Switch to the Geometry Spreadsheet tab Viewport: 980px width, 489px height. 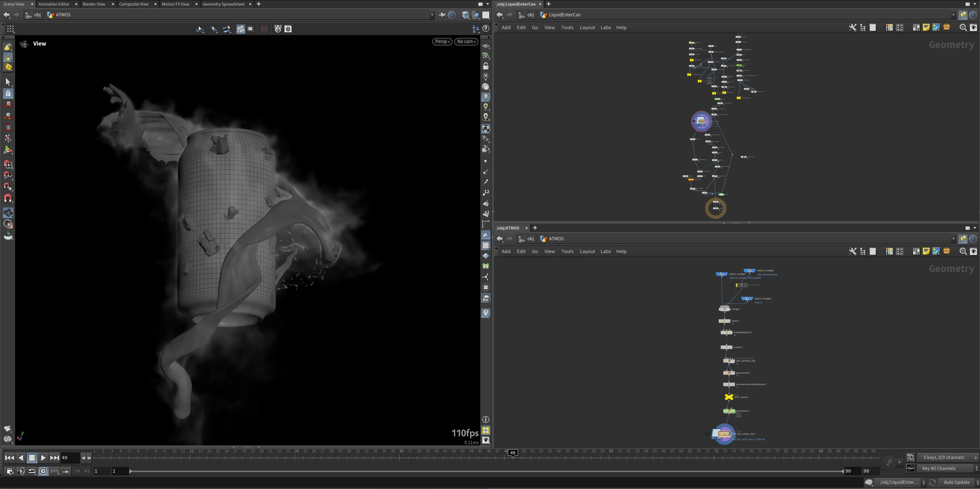[x=223, y=4]
